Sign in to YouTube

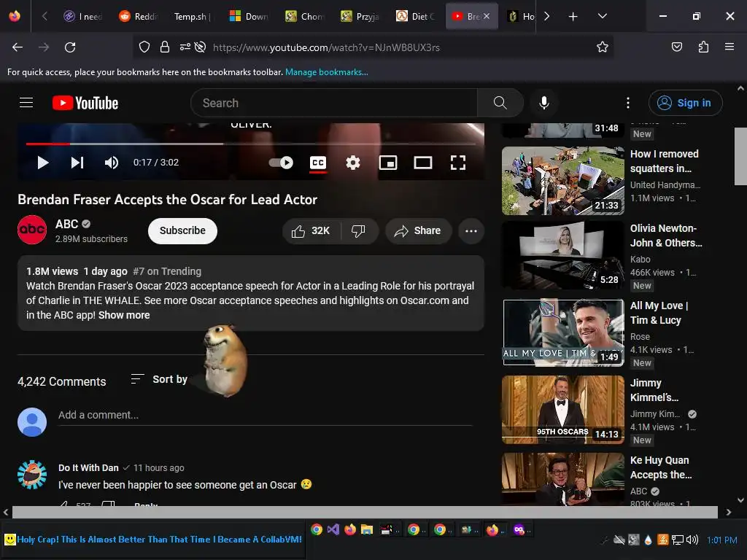[x=685, y=103]
